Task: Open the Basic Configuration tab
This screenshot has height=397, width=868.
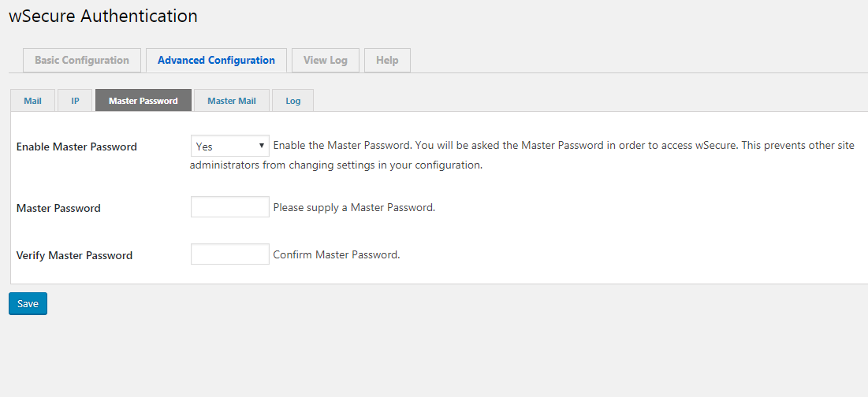Action: [x=82, y=61]
